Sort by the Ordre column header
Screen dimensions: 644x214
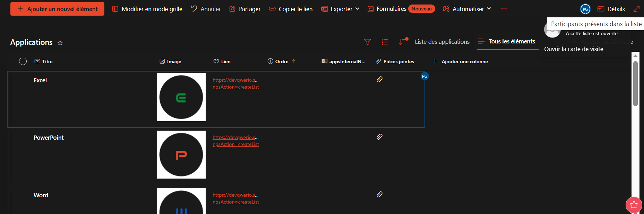pos(281,61)
